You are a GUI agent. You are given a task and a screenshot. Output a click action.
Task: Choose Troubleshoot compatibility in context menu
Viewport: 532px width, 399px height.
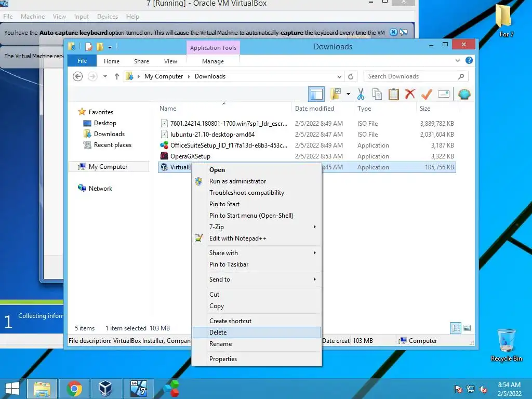click(257, 193)
